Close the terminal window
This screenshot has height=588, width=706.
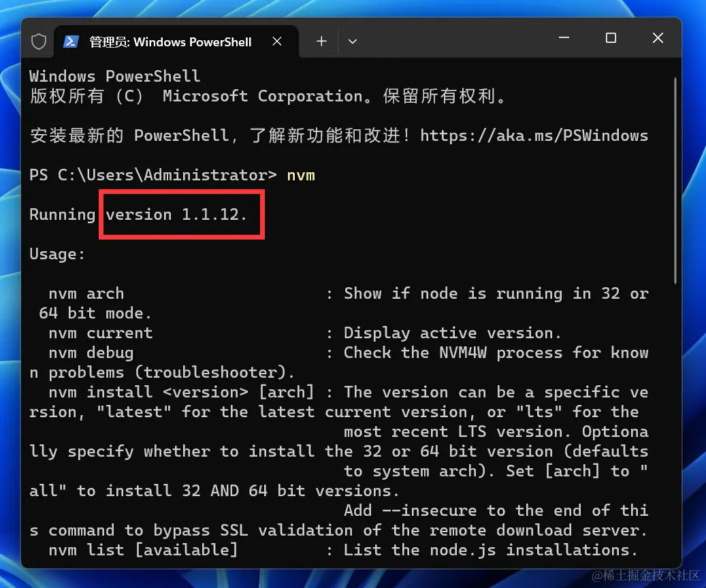[x=658, y=38]
